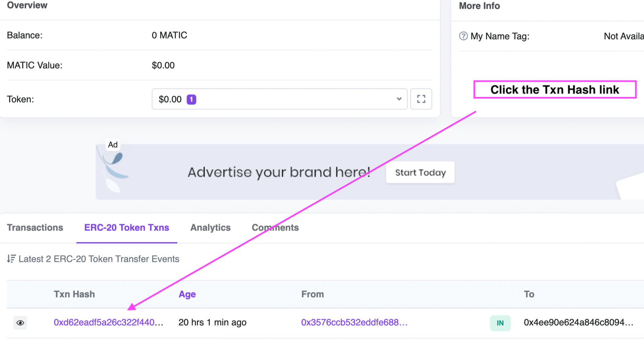The width and height of the screenshot is (644, 339).
Task: Click the small Ad label tag
Action: [x=113, y=145]
